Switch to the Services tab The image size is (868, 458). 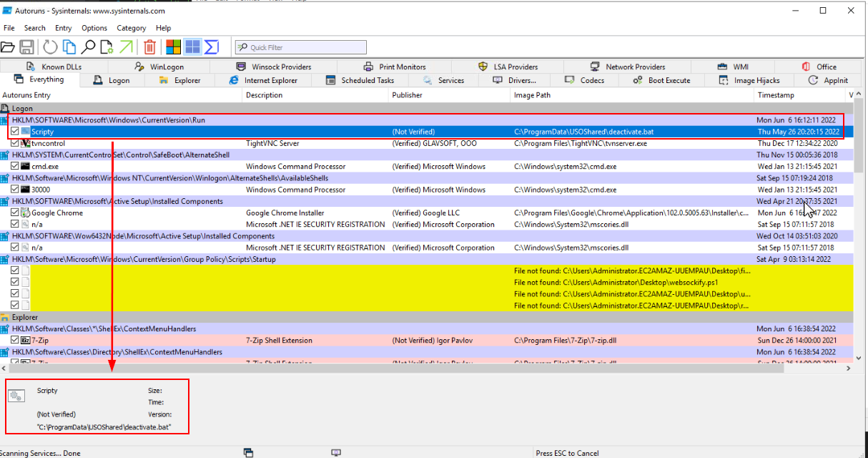tap(444, 80)
